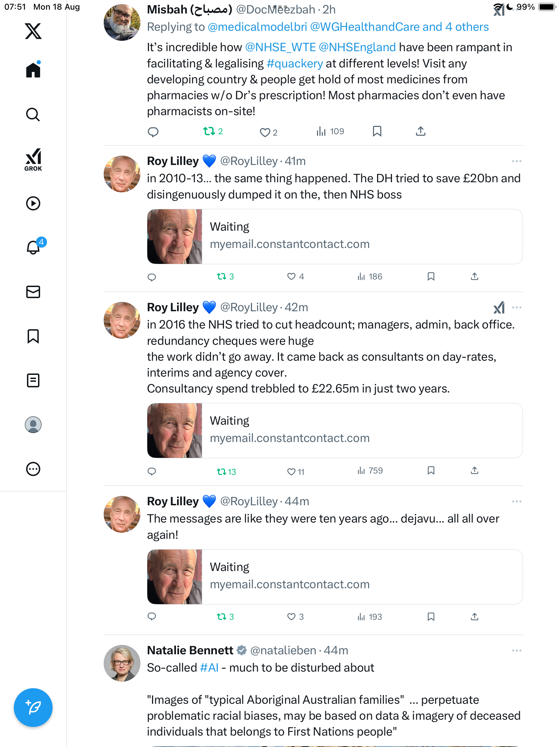Open more options on Roy Lilley's 41m post
The height and width of the screenshot is (747, 560).
point(516,161)
